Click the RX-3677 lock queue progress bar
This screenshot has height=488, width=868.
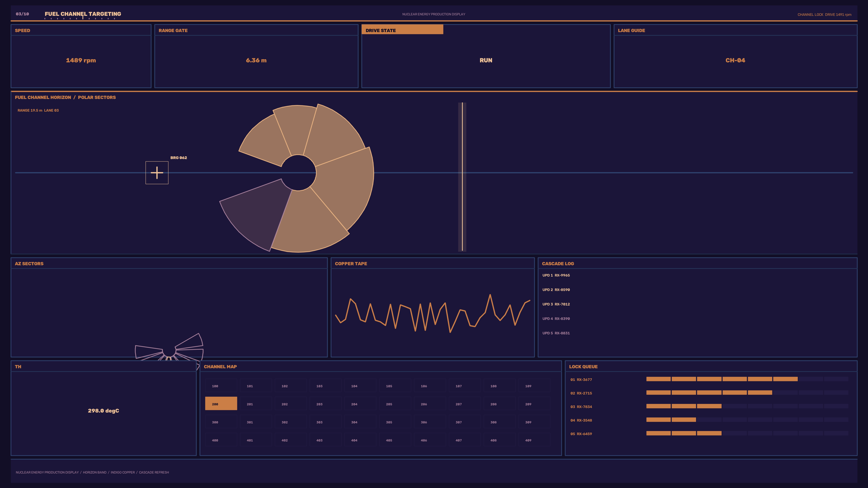[747, 379]
